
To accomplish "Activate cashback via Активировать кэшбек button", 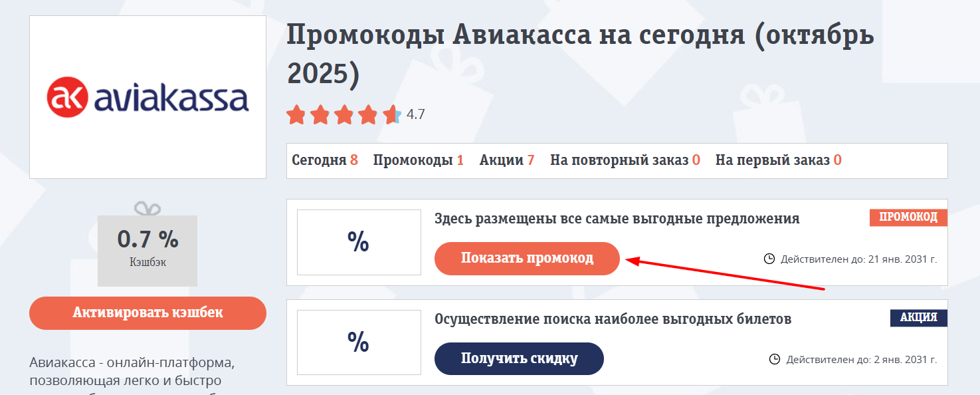I will pyautogui.click(x=147, y=313).
